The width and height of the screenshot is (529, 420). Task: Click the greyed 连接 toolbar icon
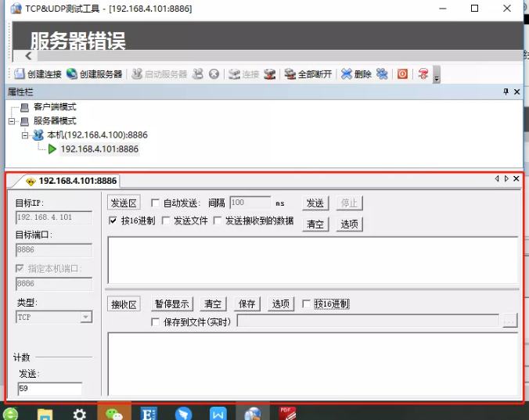coord(234,74)
